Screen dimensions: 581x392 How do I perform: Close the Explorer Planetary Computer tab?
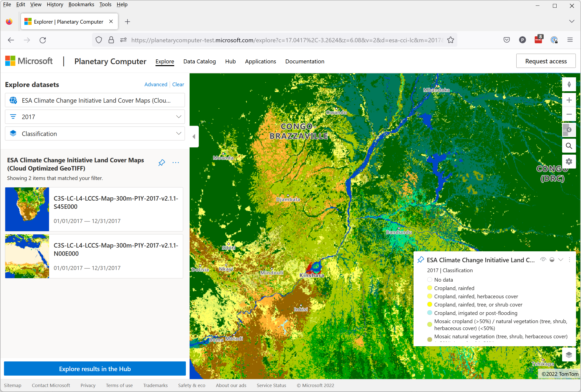point(111,21)
